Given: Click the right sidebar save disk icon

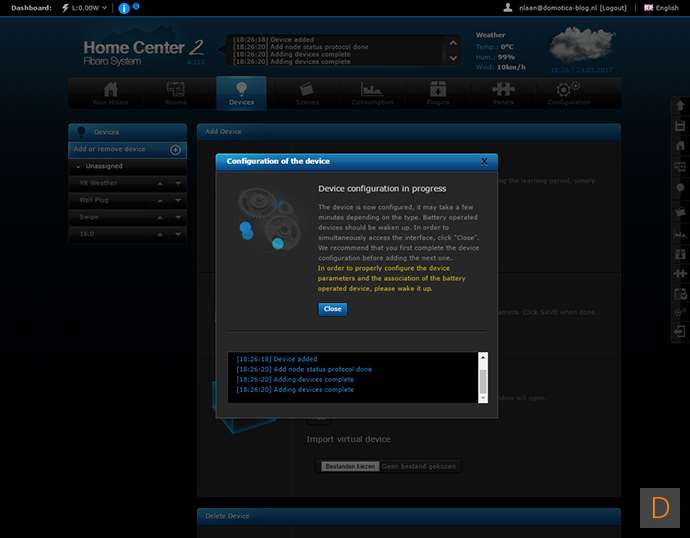Looking at the screenshot, I should (680, 126).
